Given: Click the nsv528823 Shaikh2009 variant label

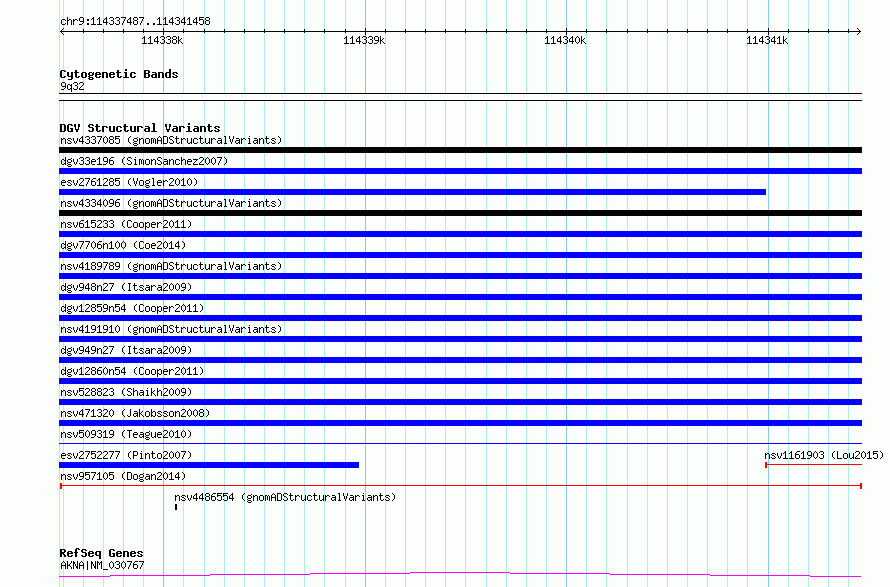Looking at the screenshot, I should click(126, 392).
